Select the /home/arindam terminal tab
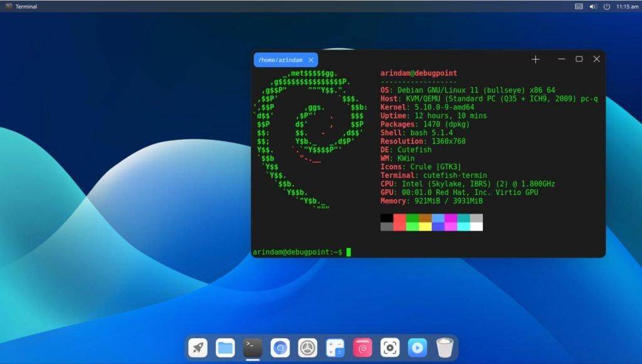The image size is (642, 364). point(280,60)
